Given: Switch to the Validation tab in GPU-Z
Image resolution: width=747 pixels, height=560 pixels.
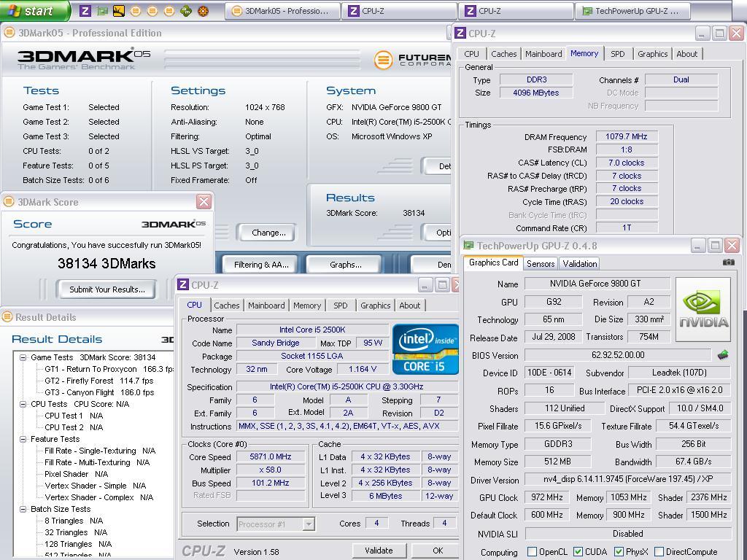Looking at the screenshot, I should pos(579,263).
